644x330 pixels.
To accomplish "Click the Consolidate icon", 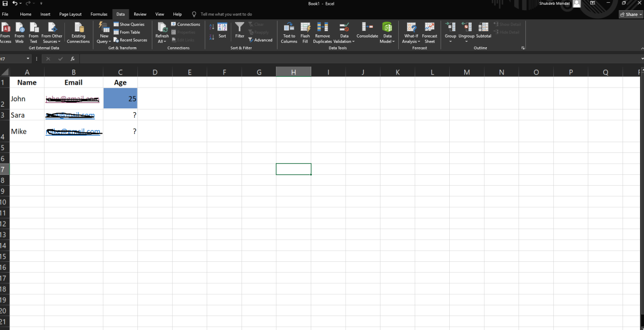I will pyautogui.click(x=367, y=29).
